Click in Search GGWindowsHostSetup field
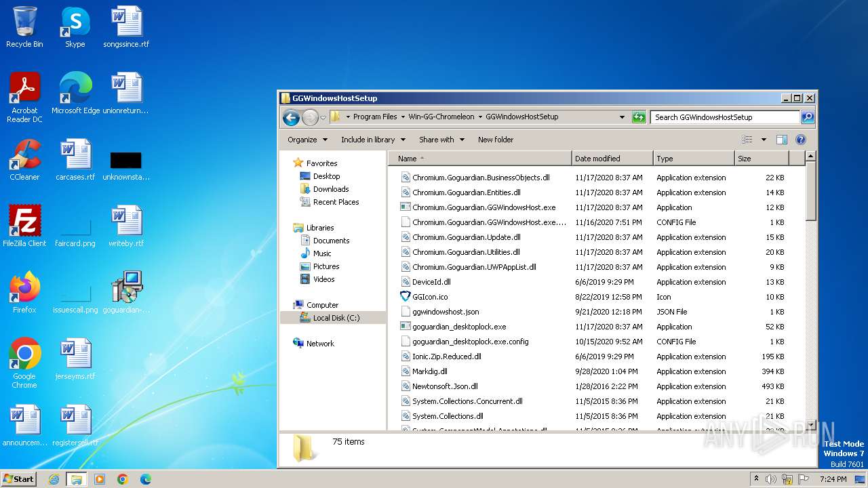868x488 pixels. coord(725,117)
